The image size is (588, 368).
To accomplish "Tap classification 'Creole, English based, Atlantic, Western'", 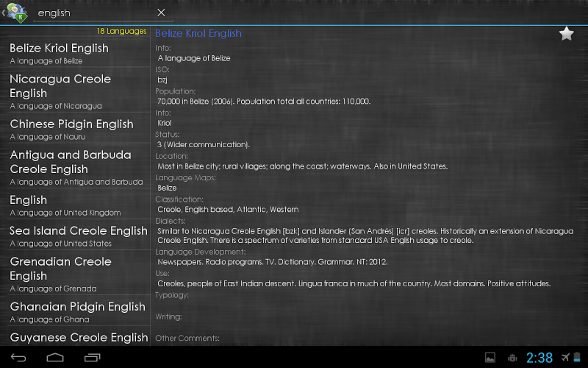I will [228, 210].
